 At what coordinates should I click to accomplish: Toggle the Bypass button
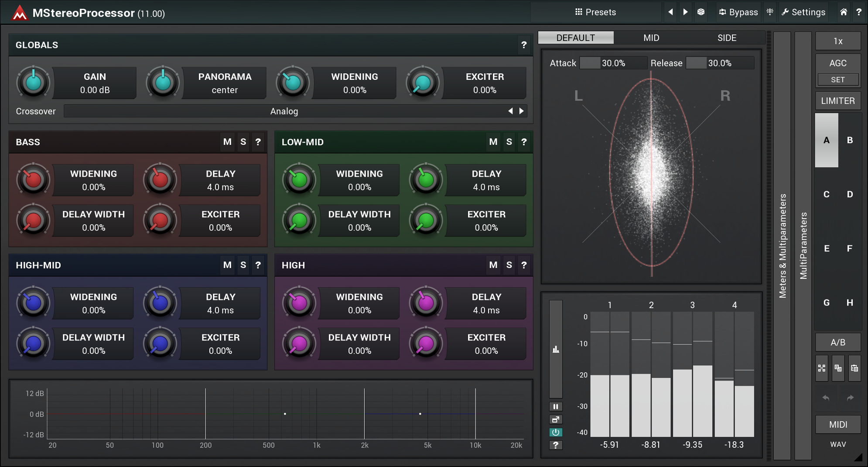point(738,12)
